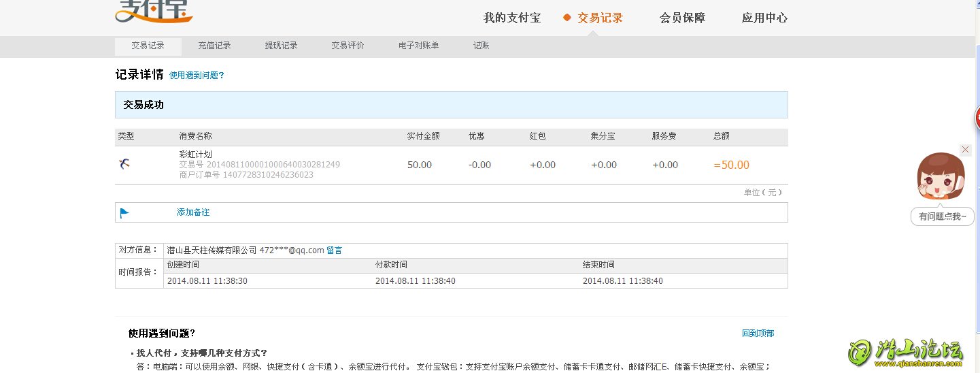Click the red circle icon at right edge
Image resolution: width=980 pixels, height=373 pixels.
point(977,118)
